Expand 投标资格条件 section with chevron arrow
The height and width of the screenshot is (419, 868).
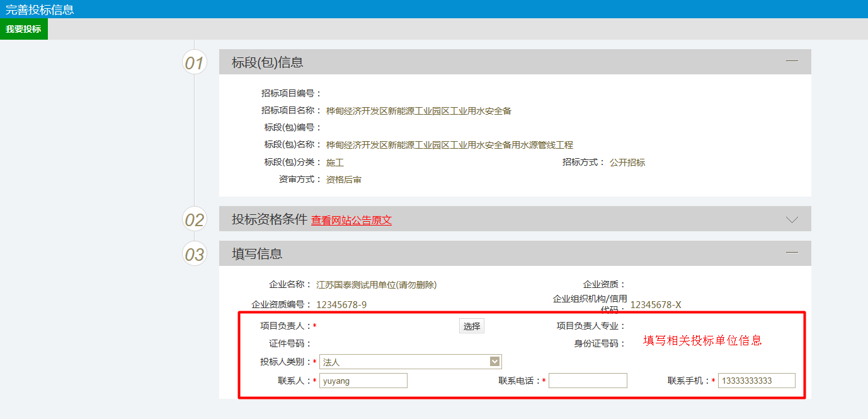point(792,219)
